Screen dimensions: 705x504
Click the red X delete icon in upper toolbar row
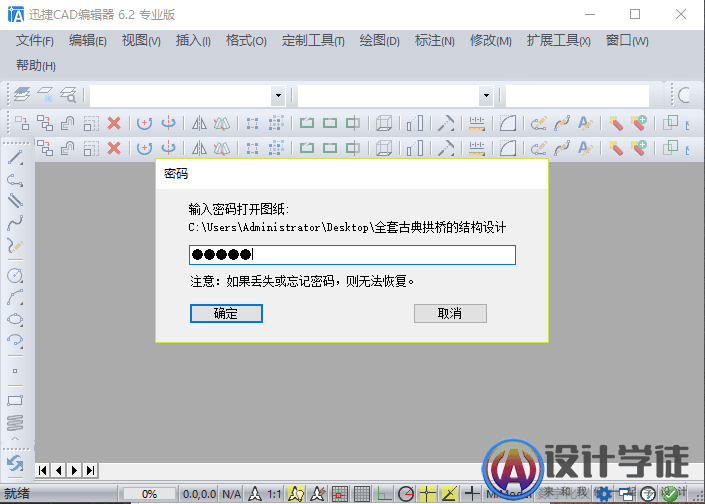(114, 123)
